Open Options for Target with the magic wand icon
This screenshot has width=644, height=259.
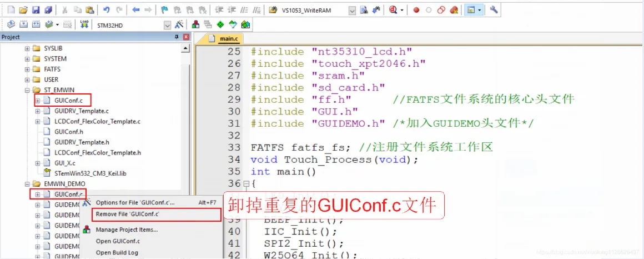point(179,24)
